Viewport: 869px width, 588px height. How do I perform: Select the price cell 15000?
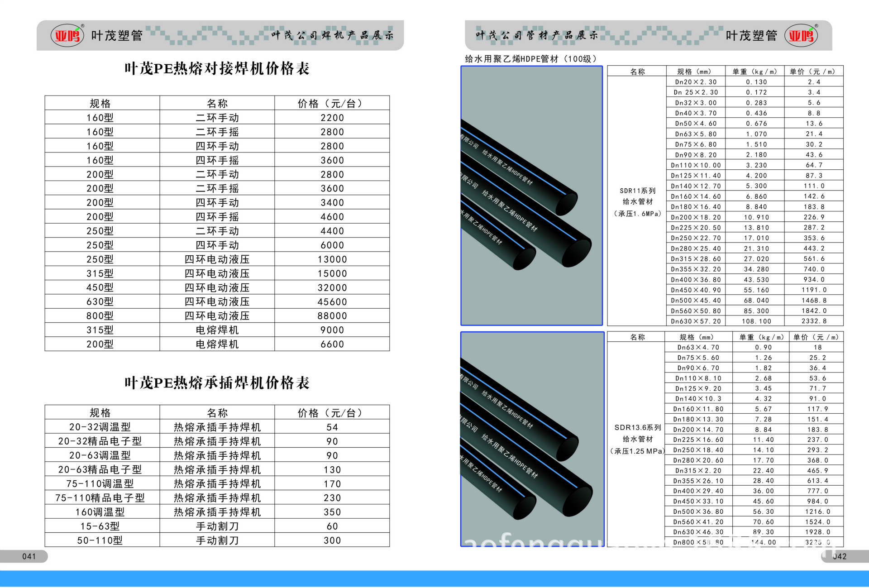332,273
